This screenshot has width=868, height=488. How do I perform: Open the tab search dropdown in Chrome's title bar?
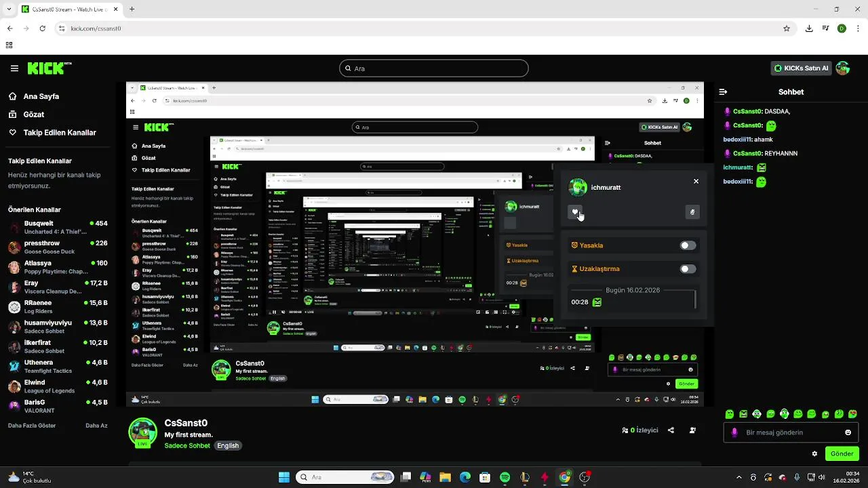tap(9, 9)
